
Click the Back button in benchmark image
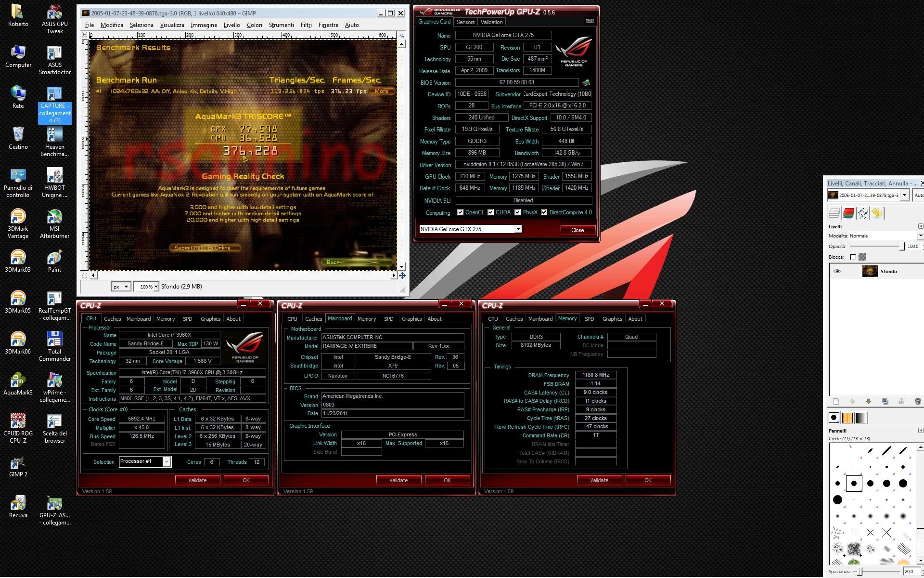(x=357, y=262)
